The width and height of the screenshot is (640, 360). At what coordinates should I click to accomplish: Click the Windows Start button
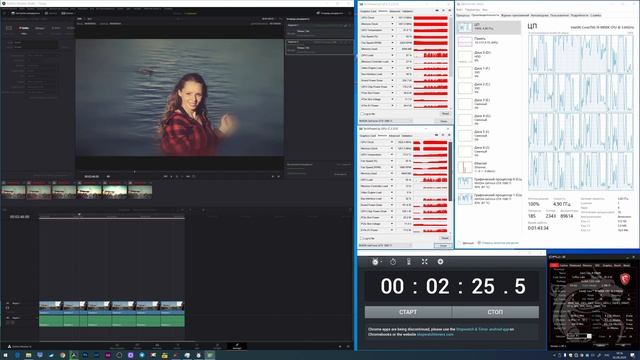(6, 356)
